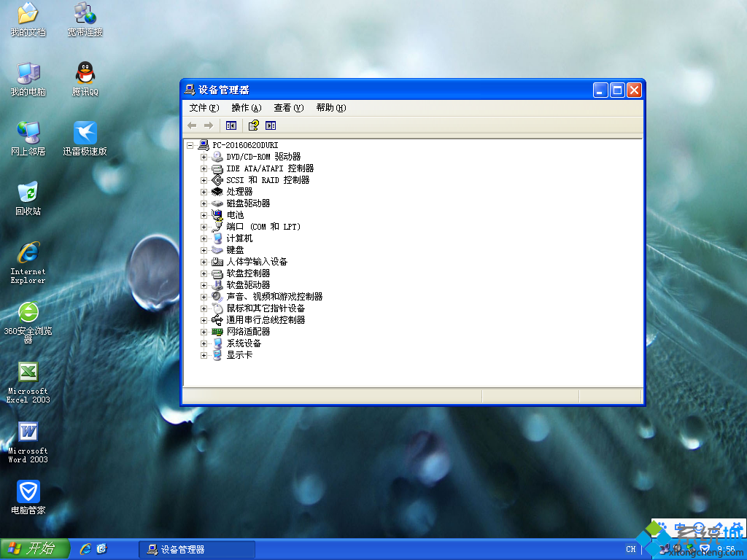Select the 显示卡 display icon
This screenshot has width=747, height=560.
217,355
